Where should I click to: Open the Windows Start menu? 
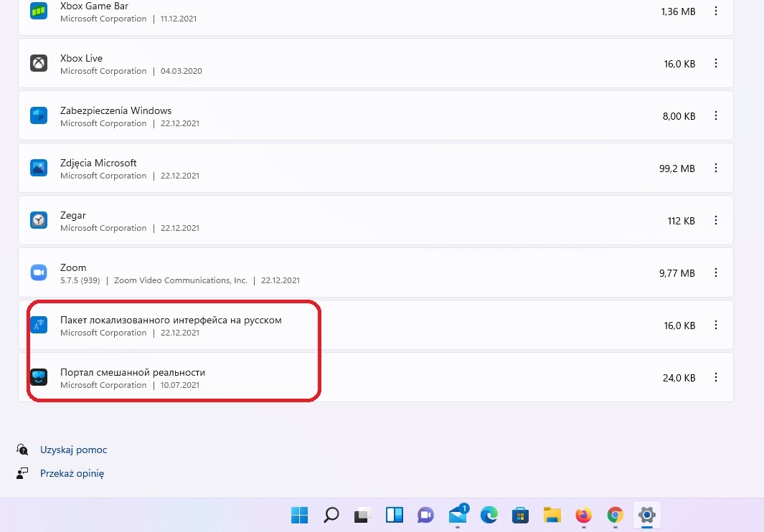[x=299, y=515]
